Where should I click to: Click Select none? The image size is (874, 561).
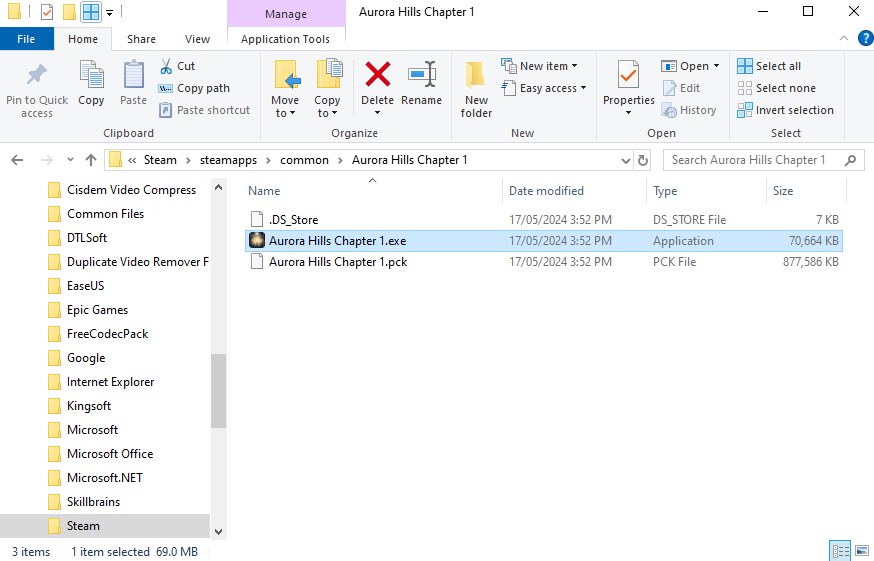(776, 88)
